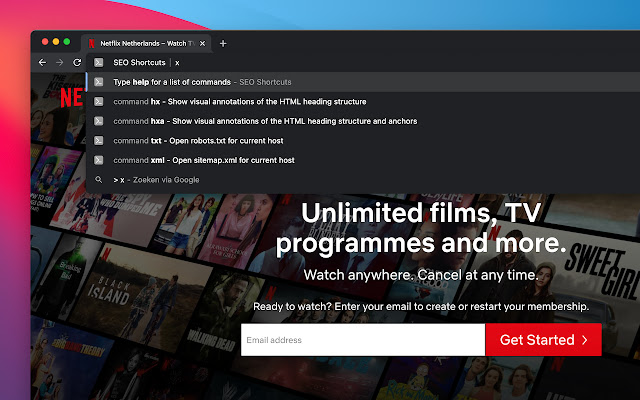Click the 'Watch anywhere. Cancel at any time.' text
The width and height of the screenshot is (640, 400).
(x=421, y=275)
